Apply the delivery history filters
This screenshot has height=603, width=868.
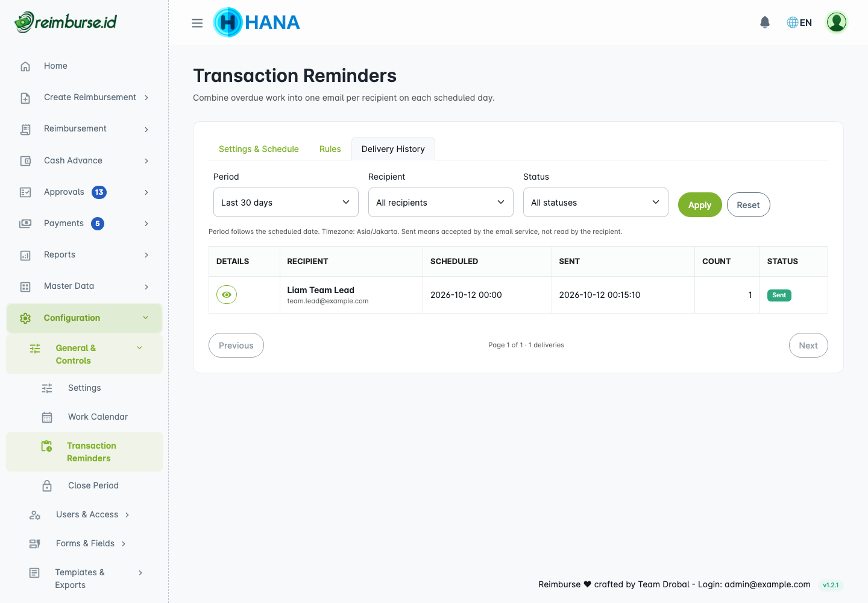700,205
